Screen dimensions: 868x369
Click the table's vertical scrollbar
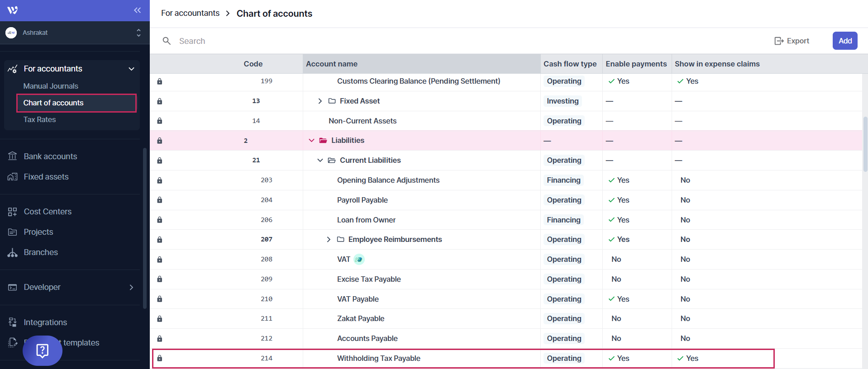pos(865,145)
